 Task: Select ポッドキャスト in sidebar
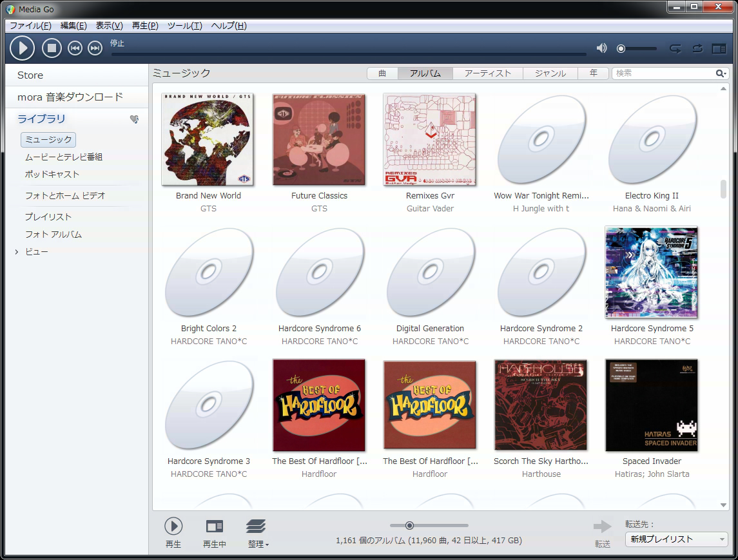52,174
